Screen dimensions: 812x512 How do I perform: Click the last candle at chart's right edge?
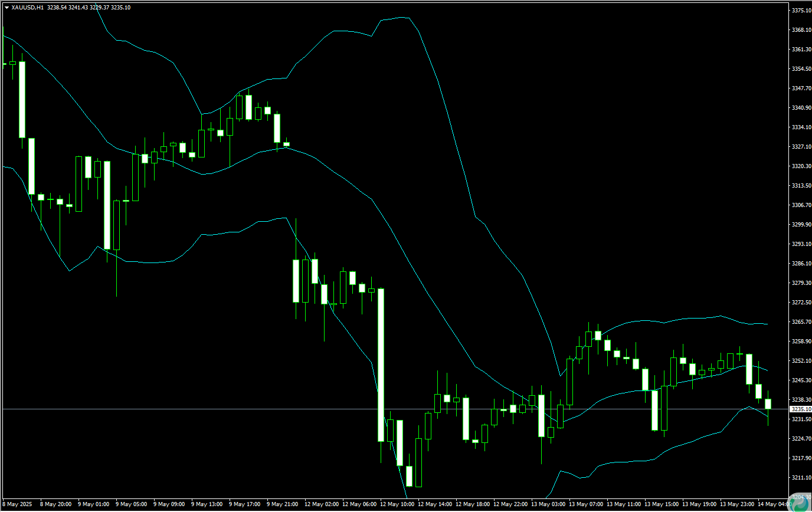pos(768,404)
